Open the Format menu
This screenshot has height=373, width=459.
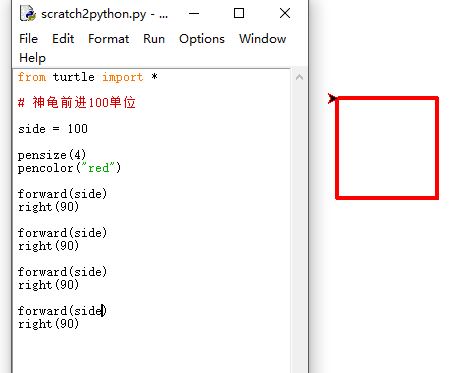point(108,39)
